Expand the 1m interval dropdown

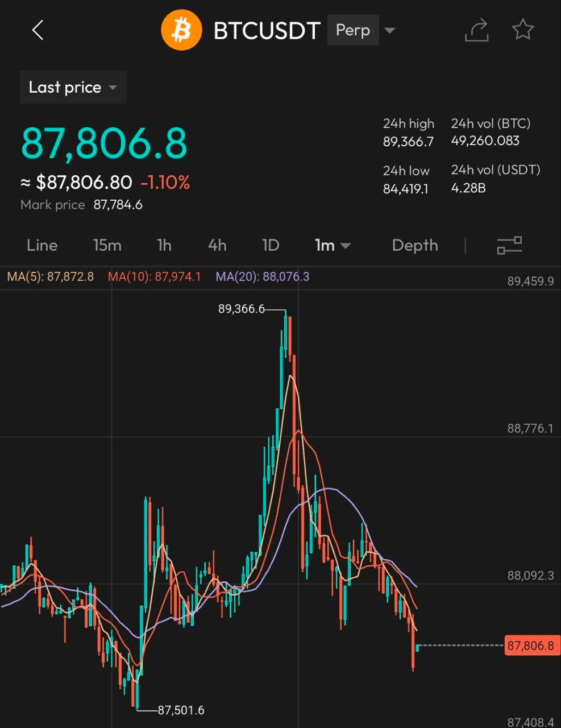333,245
